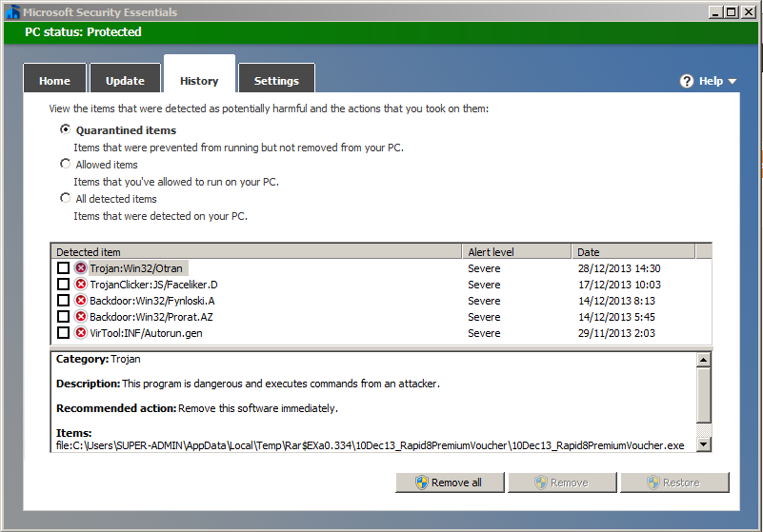Select the Trojan:Win32/Otran row name

pos(136,268)
